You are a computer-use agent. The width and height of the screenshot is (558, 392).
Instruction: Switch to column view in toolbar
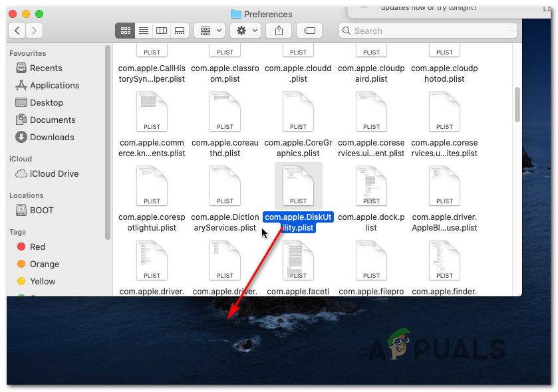(x=162, y=31)
